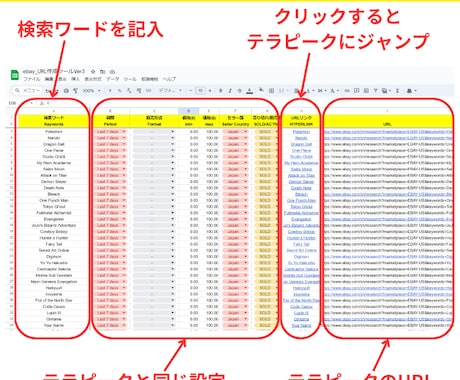Click the Pokemon hyperlink
This screenshot has height=380, width=460.
tap(301, 132)
